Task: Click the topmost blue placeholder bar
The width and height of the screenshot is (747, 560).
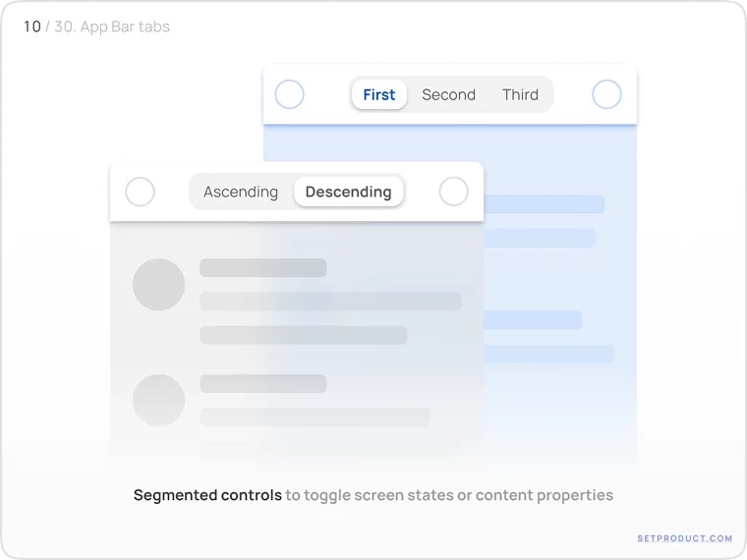Action: coord(544,204)
